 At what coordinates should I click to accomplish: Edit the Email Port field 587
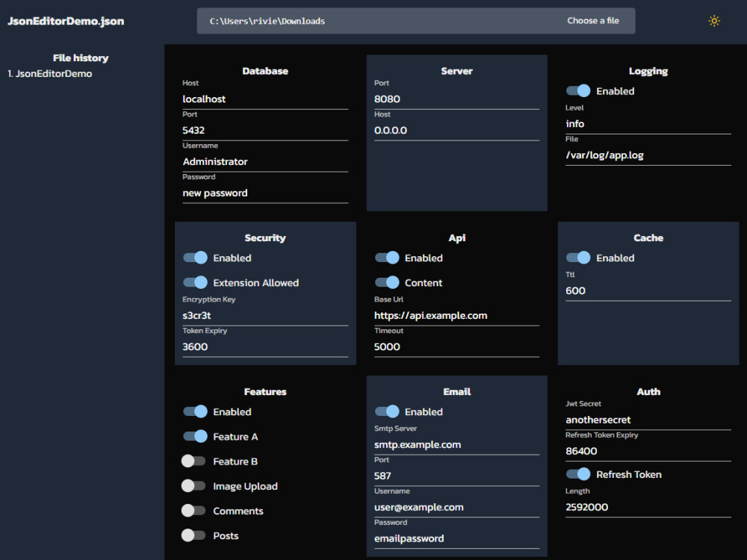[x=457, y=476]
